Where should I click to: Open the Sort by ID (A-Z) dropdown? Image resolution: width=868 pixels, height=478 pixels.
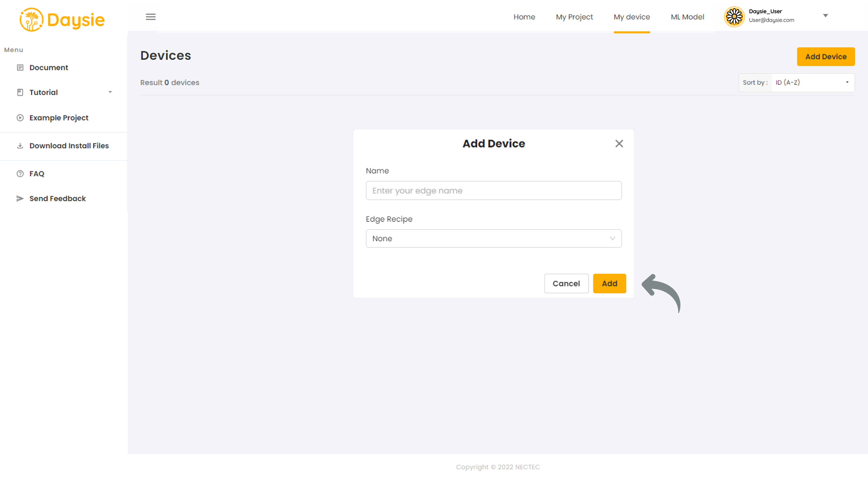(813, 82)
